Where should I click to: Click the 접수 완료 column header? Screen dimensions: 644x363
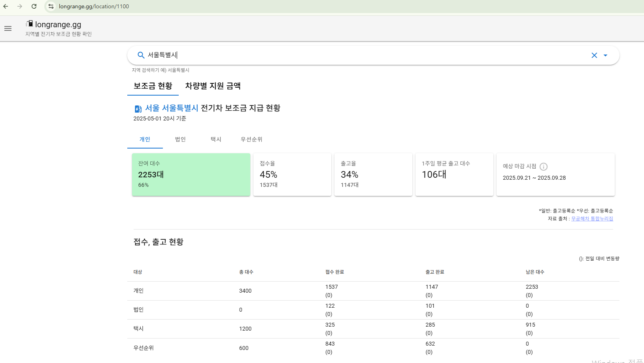pyautogui.click(x=334, y=272)
